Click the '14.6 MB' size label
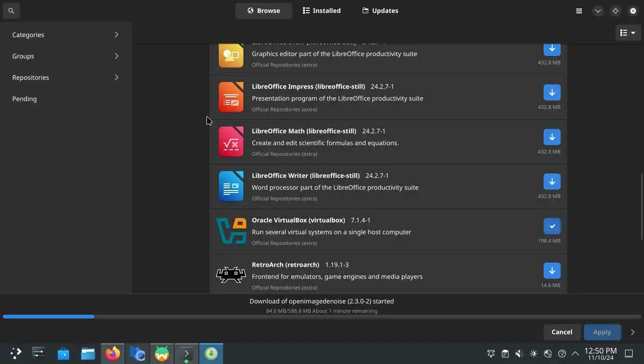644x364 pixels. tap(550, 285)
